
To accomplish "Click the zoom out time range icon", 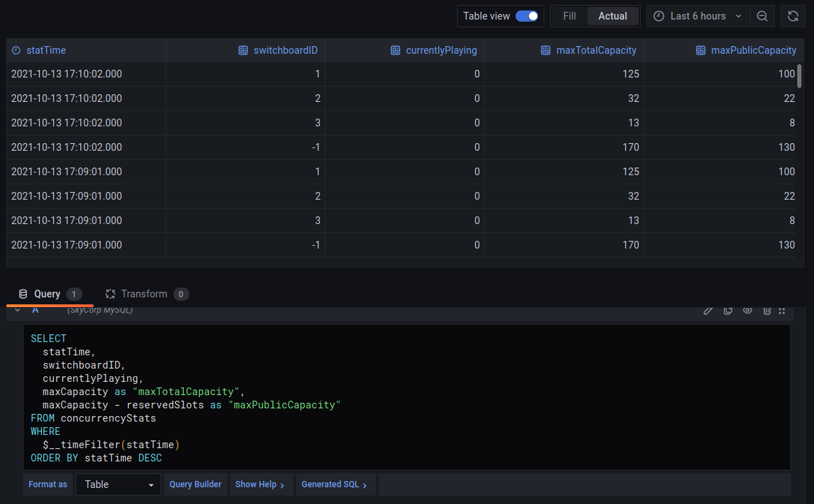I will pyautogui.click(x=762, y=16).
